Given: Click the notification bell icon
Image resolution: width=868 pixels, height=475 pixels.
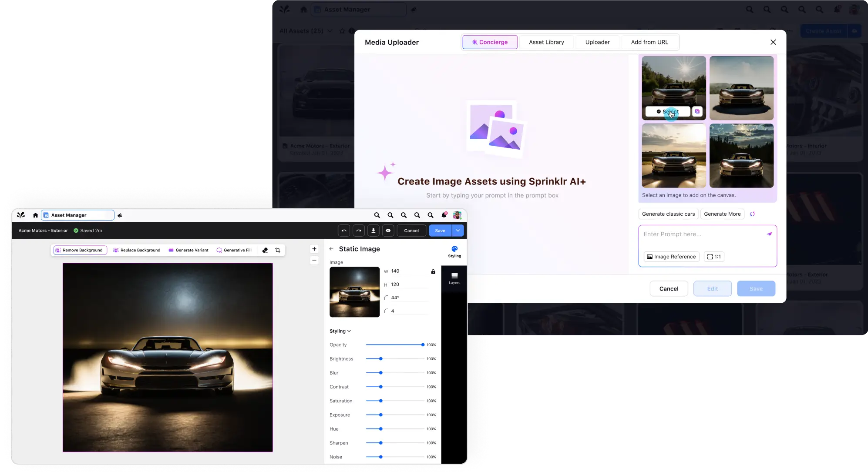Looking at the screenshot, I should coord(444,215).
